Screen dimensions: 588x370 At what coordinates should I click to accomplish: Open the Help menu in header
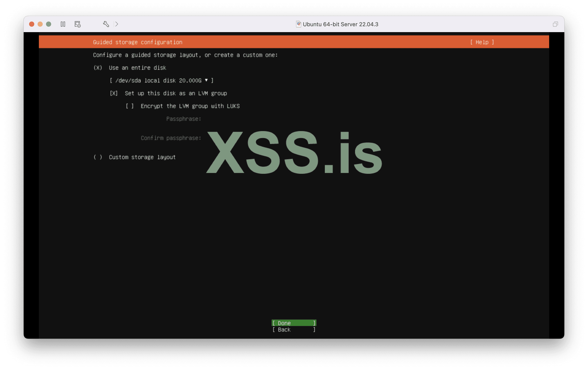click(x=482, y=42)
